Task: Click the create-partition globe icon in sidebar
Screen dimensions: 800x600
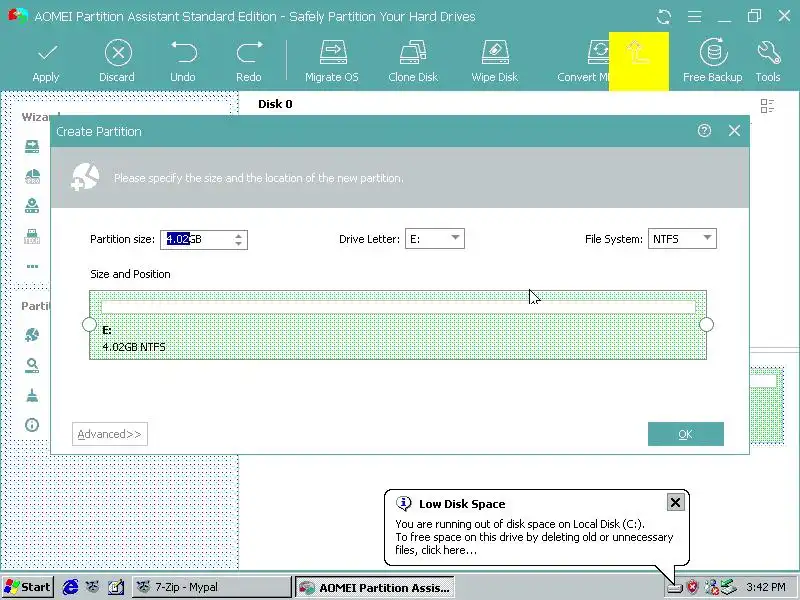Action: click(x=32, y=335)
